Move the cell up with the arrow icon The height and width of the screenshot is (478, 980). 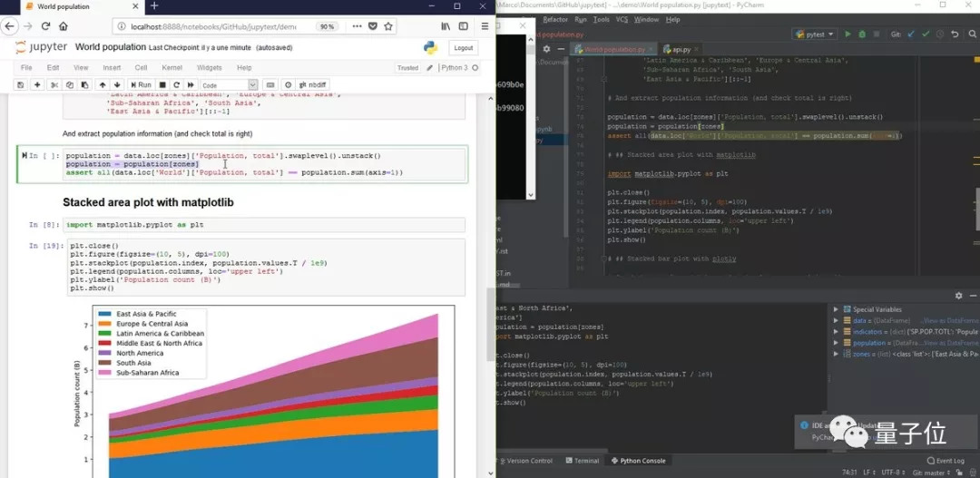coord(102,84)
